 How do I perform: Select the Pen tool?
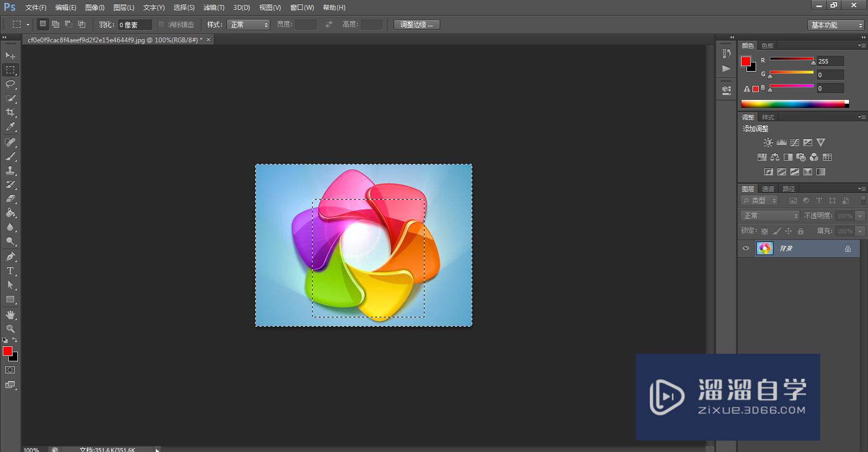(x=10, y=257)
